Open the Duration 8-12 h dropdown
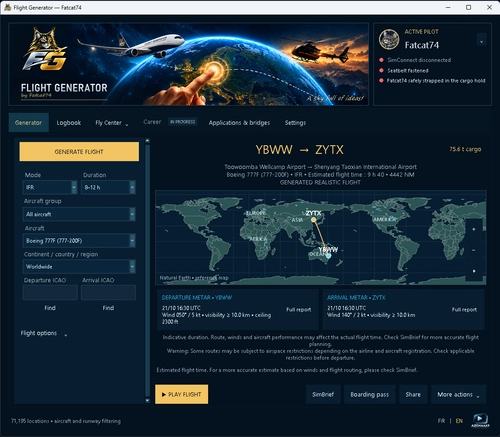500x437 pixels. click(x=108, y=187)
